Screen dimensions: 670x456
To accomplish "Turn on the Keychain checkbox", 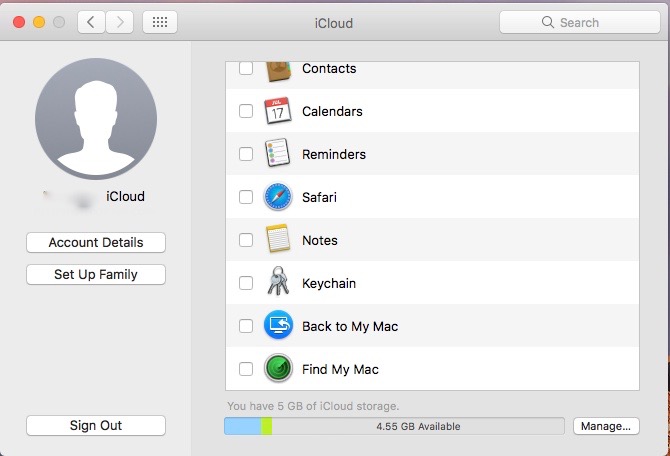I will coord(246,283).
